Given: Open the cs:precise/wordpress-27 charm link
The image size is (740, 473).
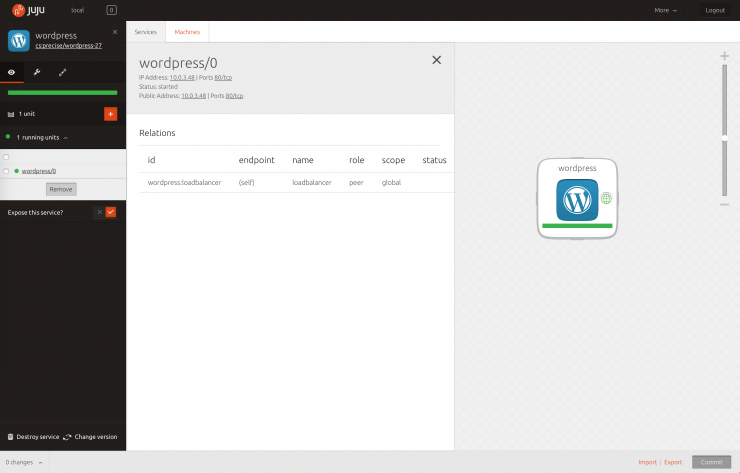Looking at the screenshot, I should 68,46.
